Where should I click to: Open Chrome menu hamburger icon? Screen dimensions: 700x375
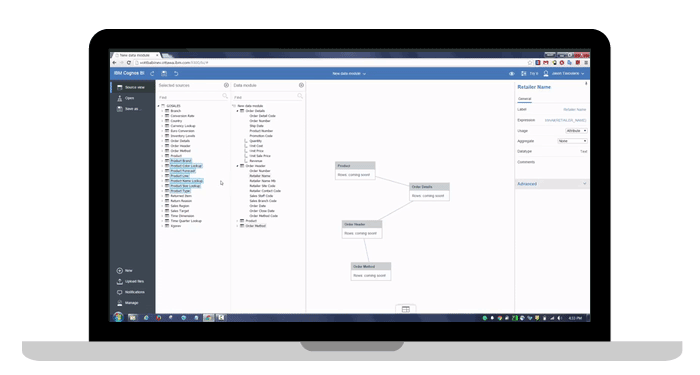[586, 62]
